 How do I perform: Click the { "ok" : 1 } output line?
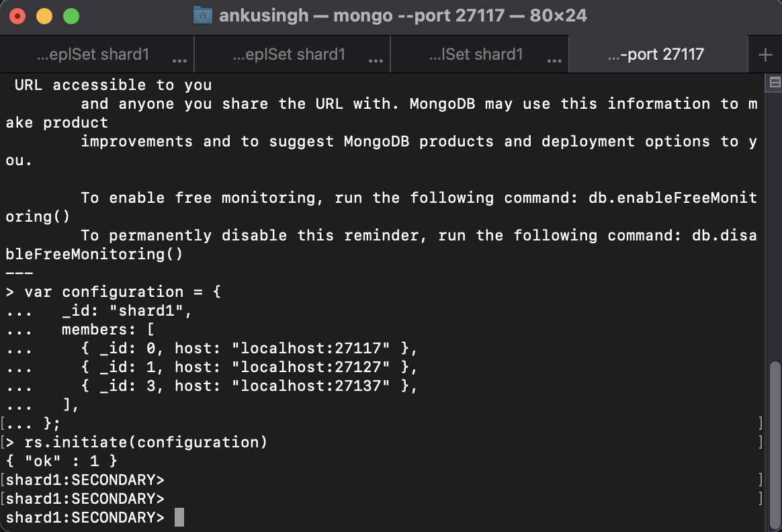62,461
